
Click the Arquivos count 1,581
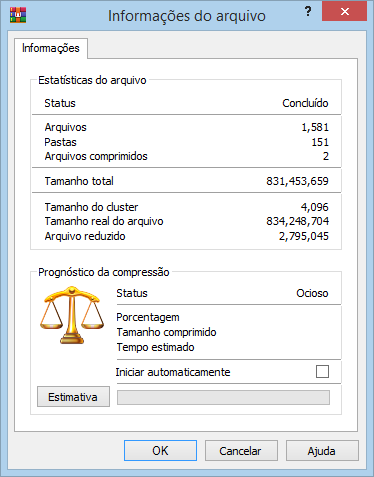(315, 127)
